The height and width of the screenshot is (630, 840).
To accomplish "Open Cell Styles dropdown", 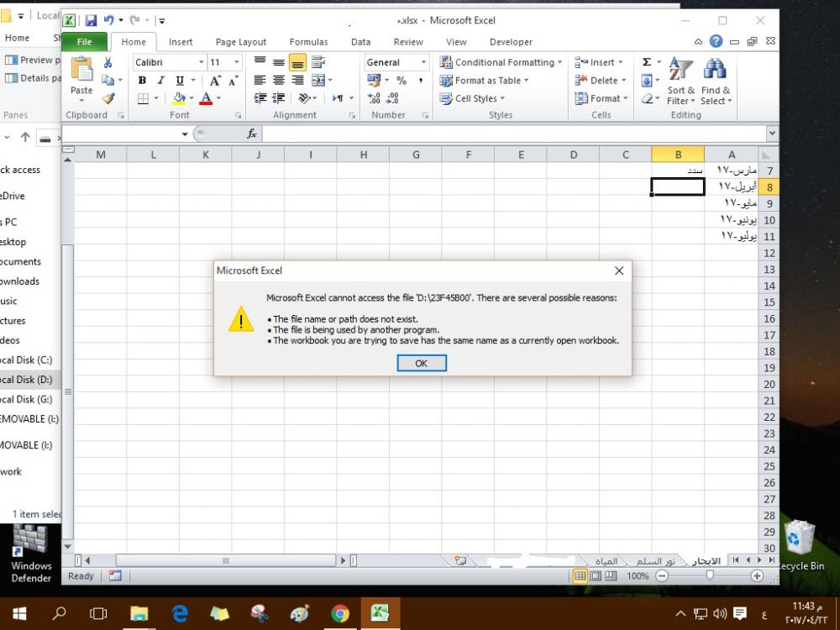I will pos(472,98).
